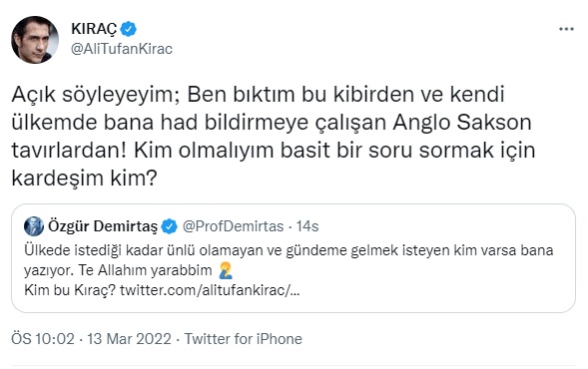Click the Twitter for iPhone source label
Screen dimensions: 588x369
(243, 339)
